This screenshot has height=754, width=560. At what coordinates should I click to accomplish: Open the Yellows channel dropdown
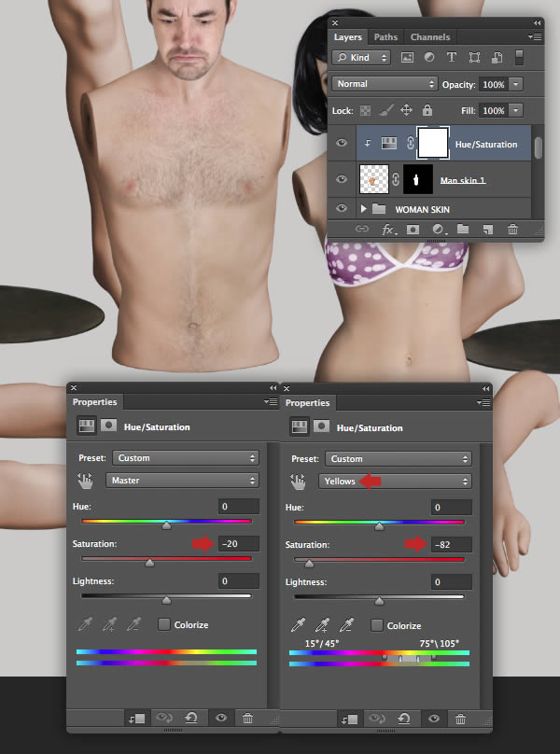(395, 482)
